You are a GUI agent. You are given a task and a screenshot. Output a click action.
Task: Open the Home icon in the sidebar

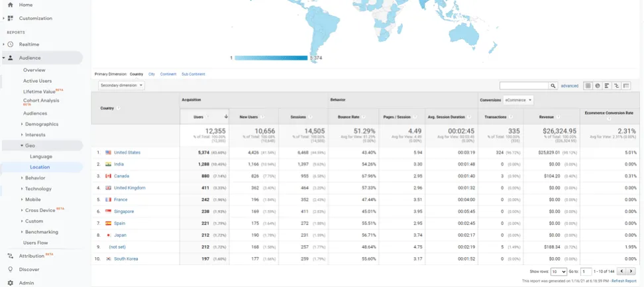tap(10, 5)
